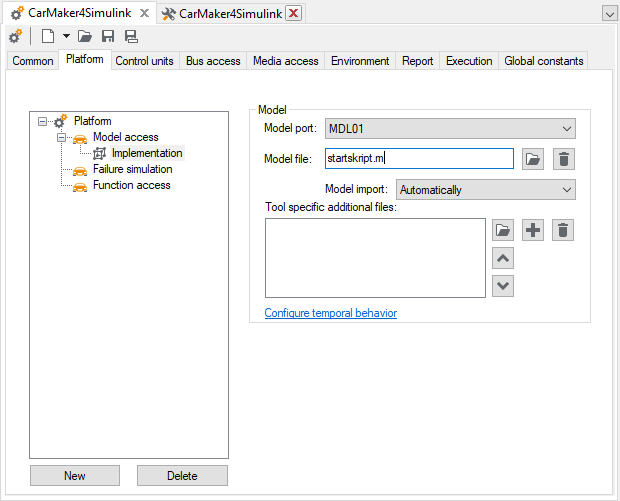620x501 pixels.
Task: Close second CarMaker4Simulink tab with red X
Action: 294,13
